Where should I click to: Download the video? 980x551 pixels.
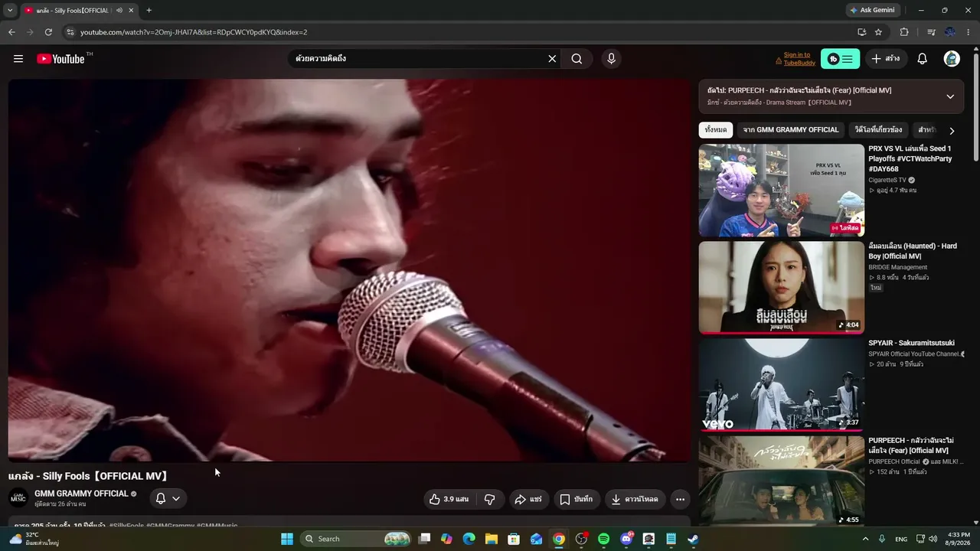635,499
